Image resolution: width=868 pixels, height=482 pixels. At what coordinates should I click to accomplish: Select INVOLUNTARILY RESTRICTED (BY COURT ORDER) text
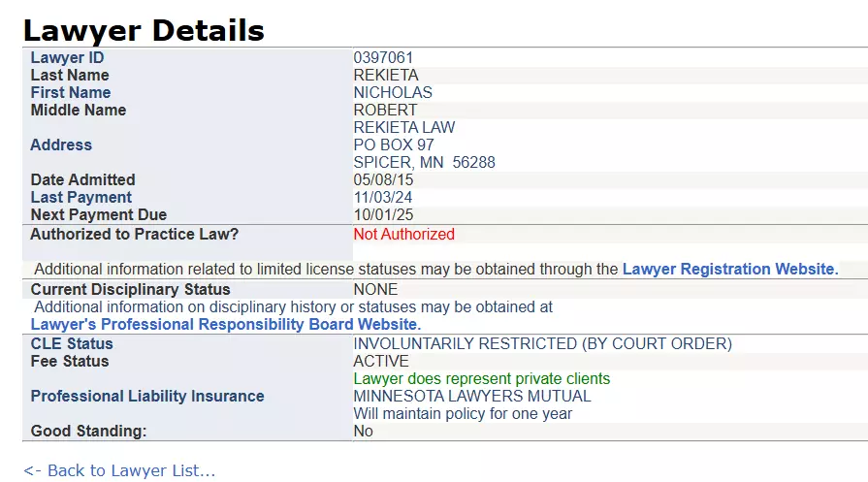pos(542,343)
